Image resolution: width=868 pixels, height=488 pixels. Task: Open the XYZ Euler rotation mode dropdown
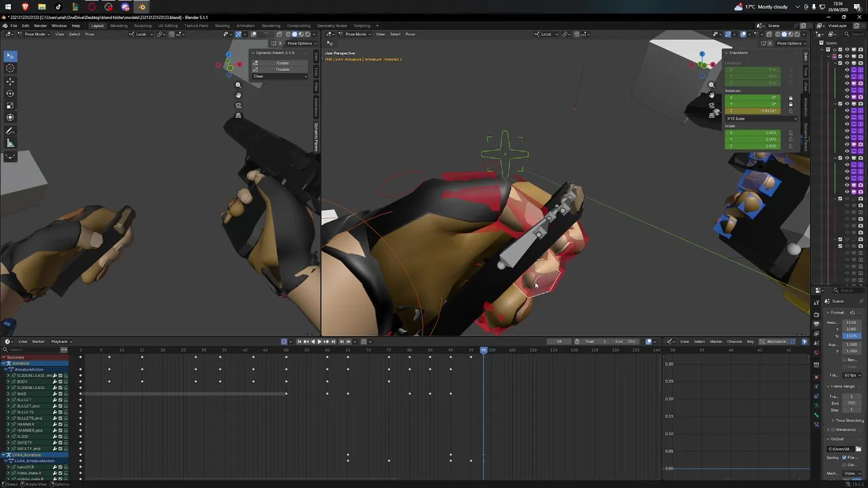(761, 119)
